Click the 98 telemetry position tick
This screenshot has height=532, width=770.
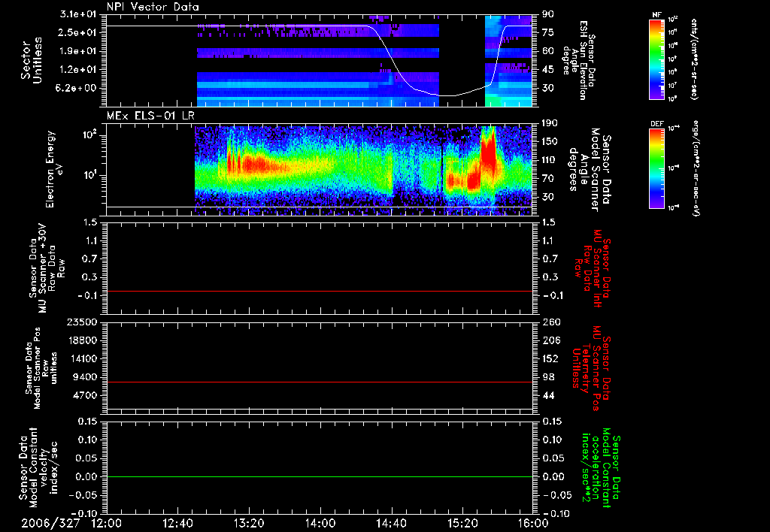(548, 377)
